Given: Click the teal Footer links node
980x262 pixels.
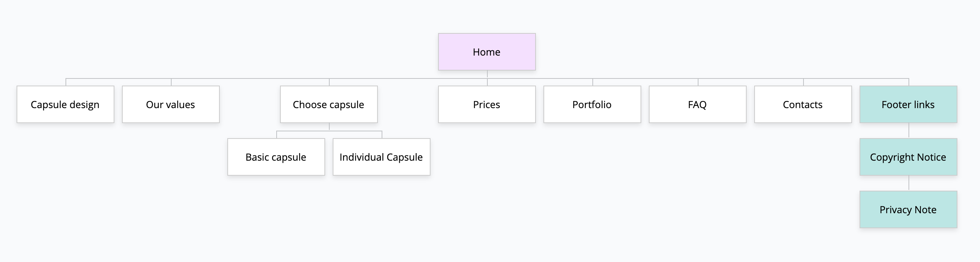Looking at the screenshot, I should pos(908,104).
